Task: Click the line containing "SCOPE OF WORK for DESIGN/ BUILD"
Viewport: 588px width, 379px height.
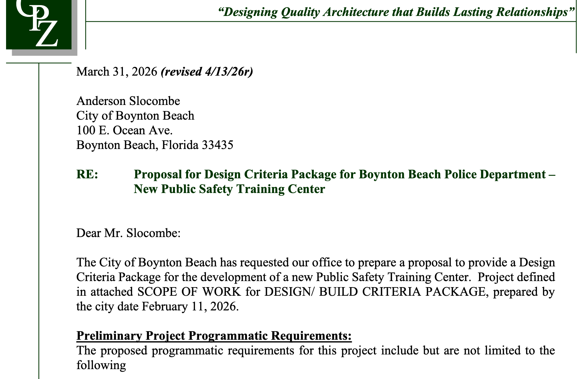Action: pos(316,292)
